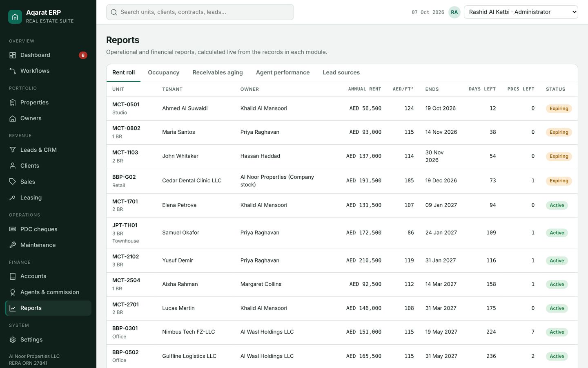Screen dimensions: 588x368
Task: Click the Expiring status for MCT-0802
Action: coord(559,132)
